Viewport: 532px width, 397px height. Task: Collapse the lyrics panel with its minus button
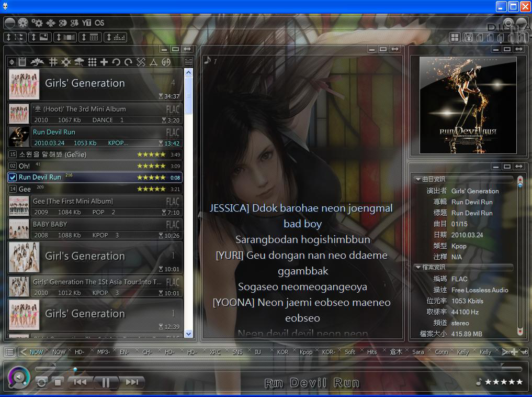(x=372, y=50)
